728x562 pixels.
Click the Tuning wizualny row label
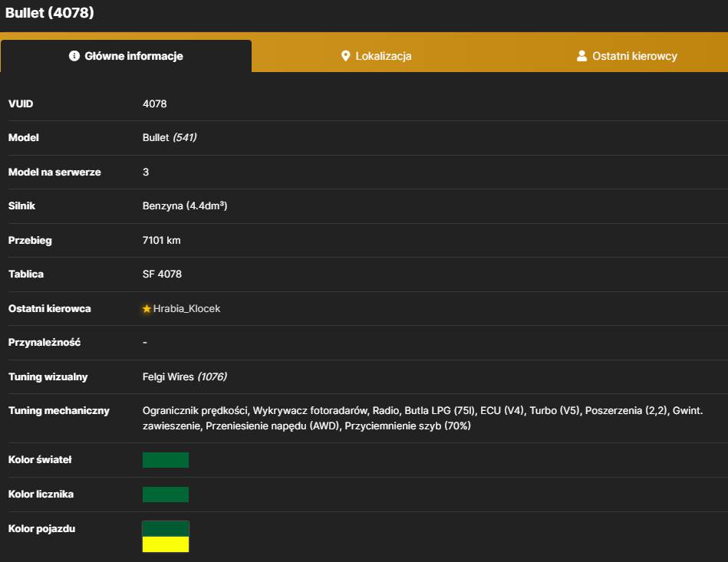click(48, 376)
